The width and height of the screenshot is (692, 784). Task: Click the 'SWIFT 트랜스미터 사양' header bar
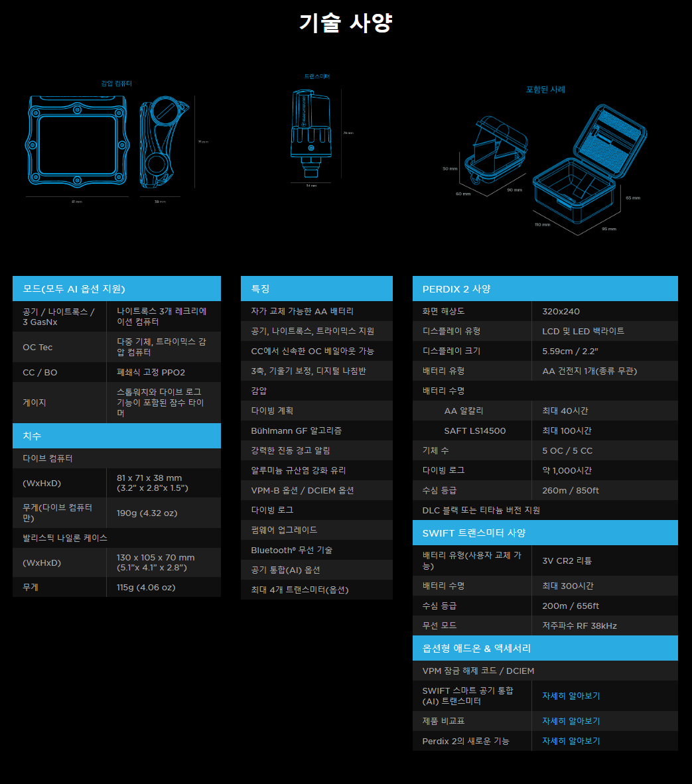coord(545,533)
